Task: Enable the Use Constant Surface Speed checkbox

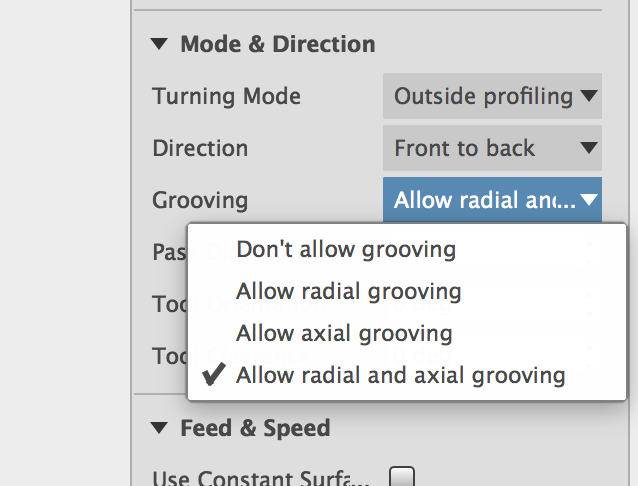Action: (401, 476)
